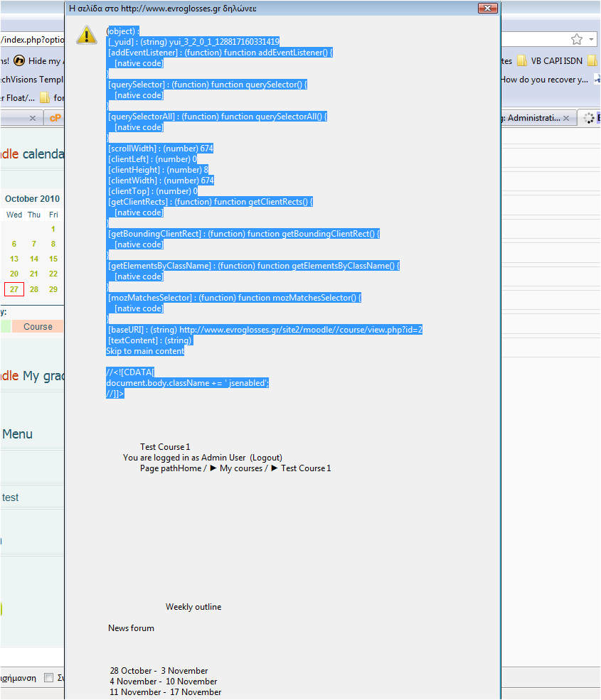601x700 pixels.
Task: Close the Administrati... browser tab
Action: point(566,118)
